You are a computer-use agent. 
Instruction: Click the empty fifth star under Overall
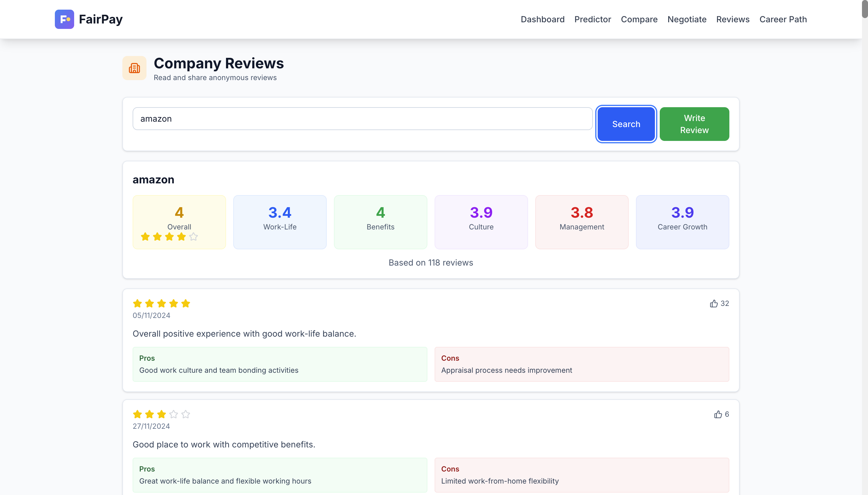click(x=193, y=237)
